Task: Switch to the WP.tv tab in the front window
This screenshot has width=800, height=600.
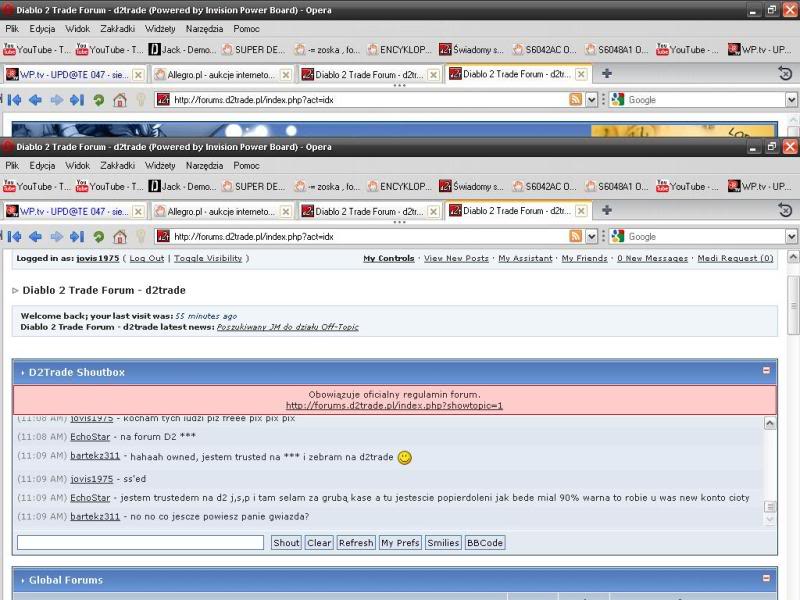Action: point(72,212)
